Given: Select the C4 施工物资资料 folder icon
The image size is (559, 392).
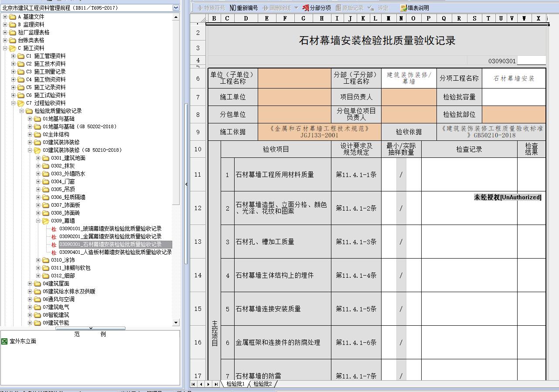Looking at the screenshot, I should tap(21, 79).
